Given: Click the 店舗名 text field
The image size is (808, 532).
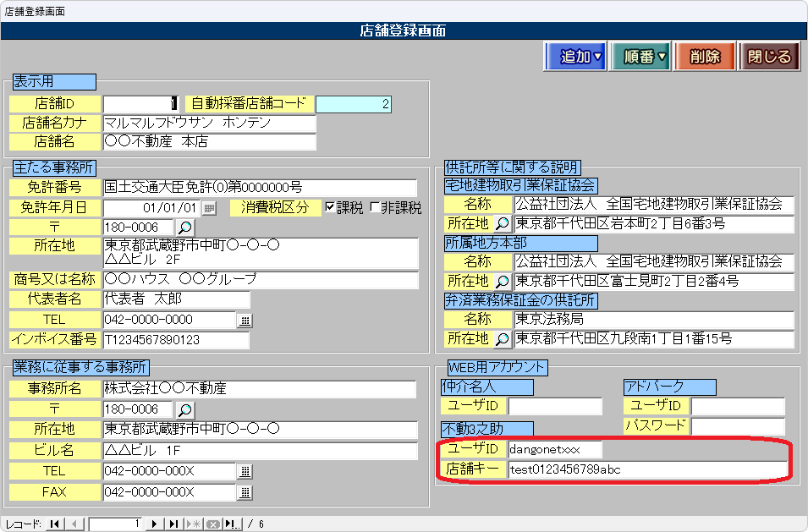Looking at the screenshot, I should (x=208, y=142).
